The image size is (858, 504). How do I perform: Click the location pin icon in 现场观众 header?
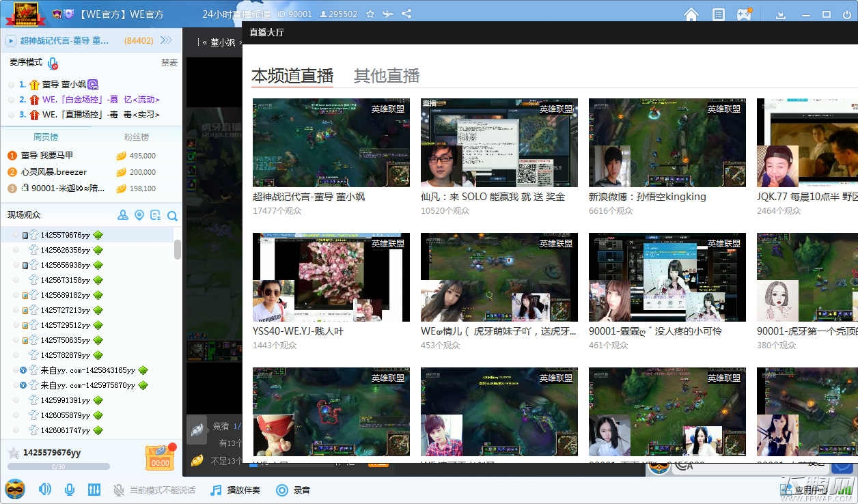point(139,215)
